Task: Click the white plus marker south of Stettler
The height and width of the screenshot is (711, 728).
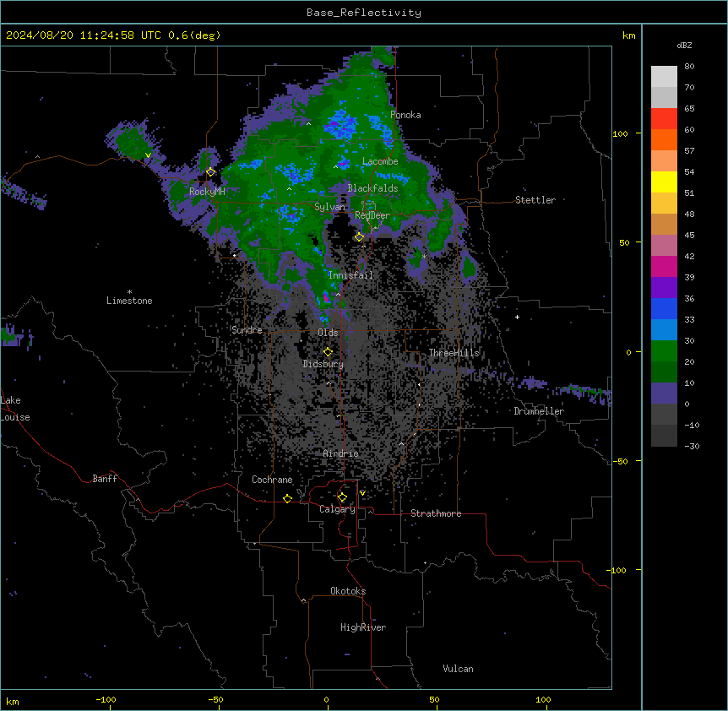Action: coord(517,317)
